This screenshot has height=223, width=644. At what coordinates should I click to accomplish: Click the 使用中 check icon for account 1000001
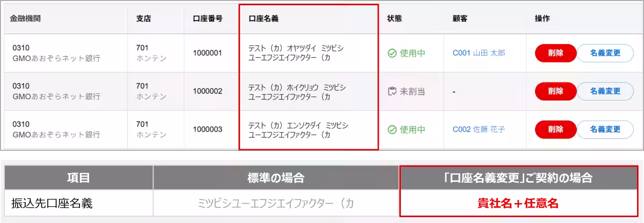click(x=392, y=53)
